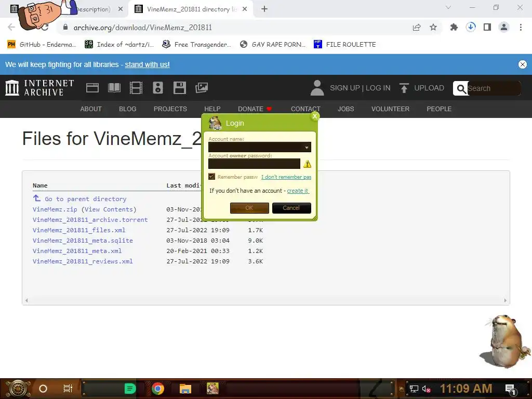Open the share this page icon
This screenshot has height=399, width=532.
(417, 27)
